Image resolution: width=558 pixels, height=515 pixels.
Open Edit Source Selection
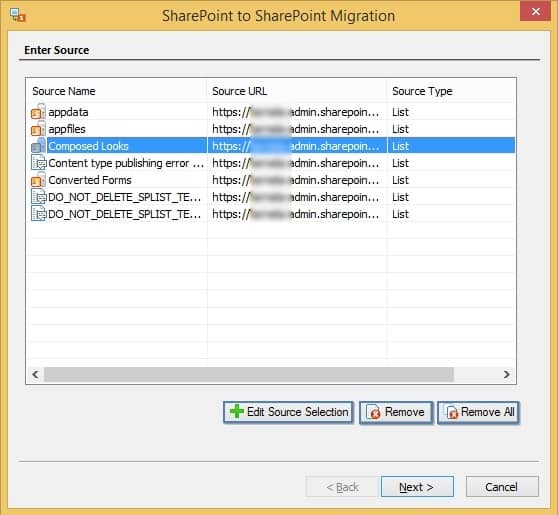click(289, 412)
